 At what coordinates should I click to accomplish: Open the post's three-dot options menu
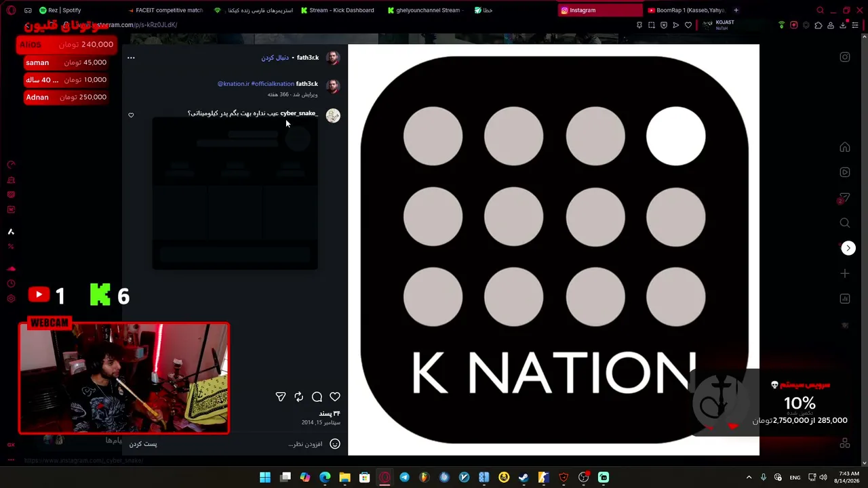tap(131, 58)
